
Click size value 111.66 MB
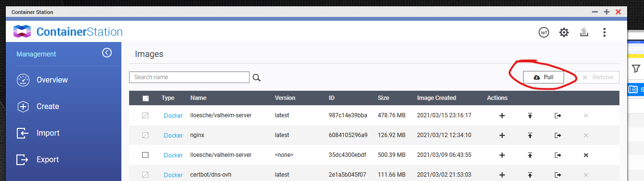tap(391, 175)
